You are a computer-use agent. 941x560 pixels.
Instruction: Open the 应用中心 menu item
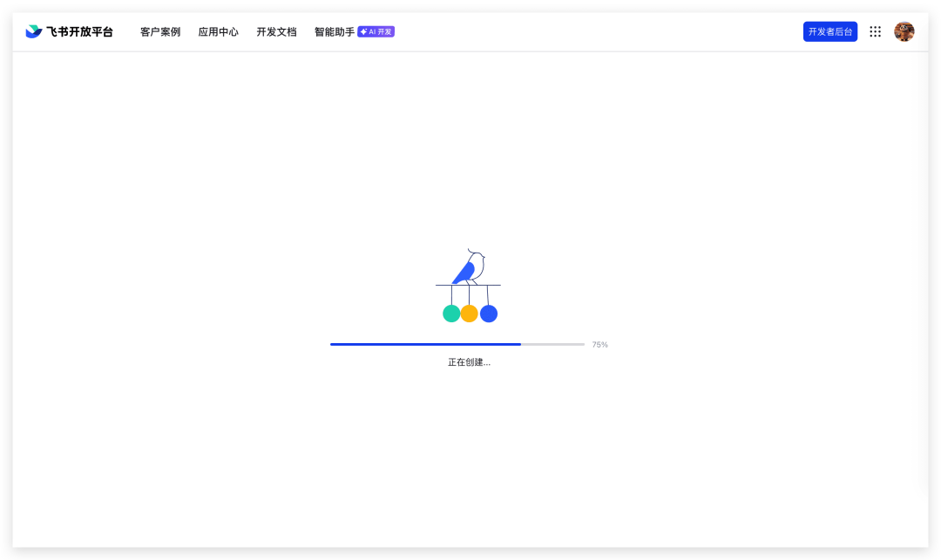coord(219,31)
